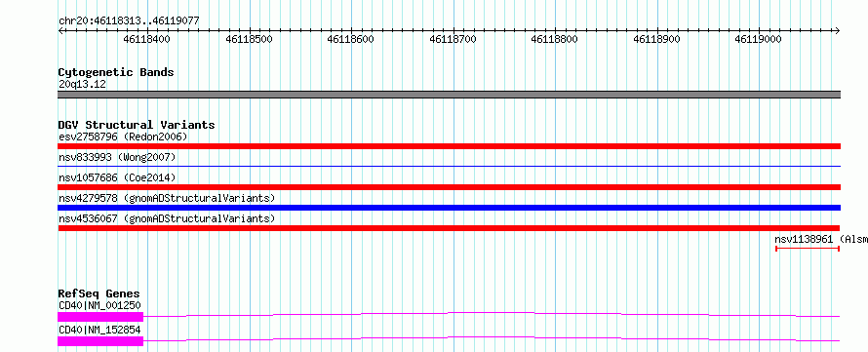868x352 pixels.
Task: Click the CD40|NM_001250 magenta exon block
Action: [100, 317]
